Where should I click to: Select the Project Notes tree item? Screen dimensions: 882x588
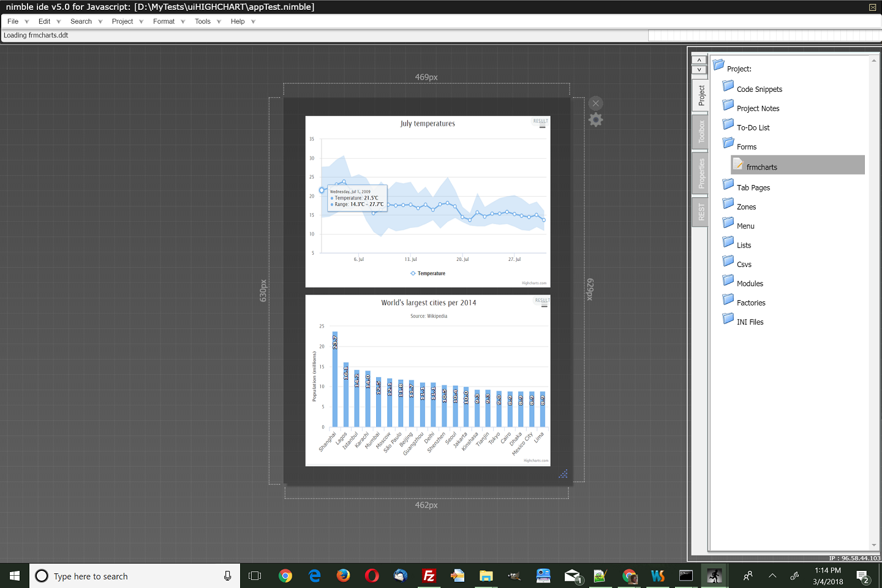click(x=758, y=108)
